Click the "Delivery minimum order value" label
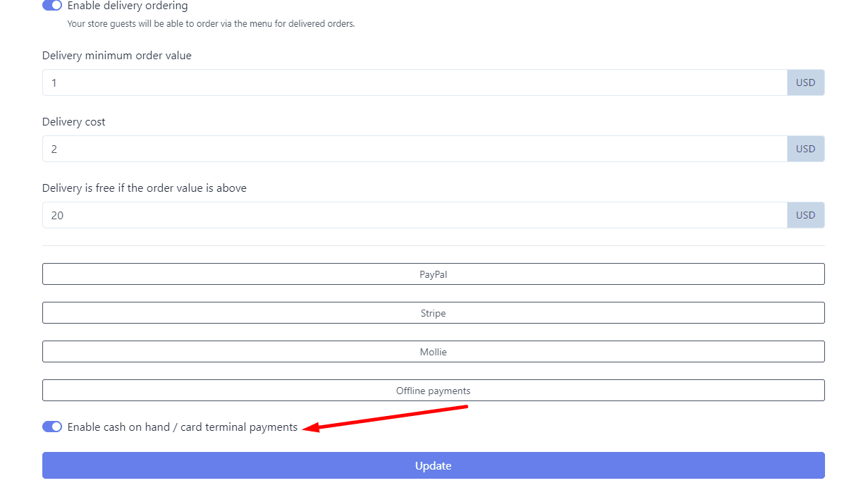 pos(117,56)
